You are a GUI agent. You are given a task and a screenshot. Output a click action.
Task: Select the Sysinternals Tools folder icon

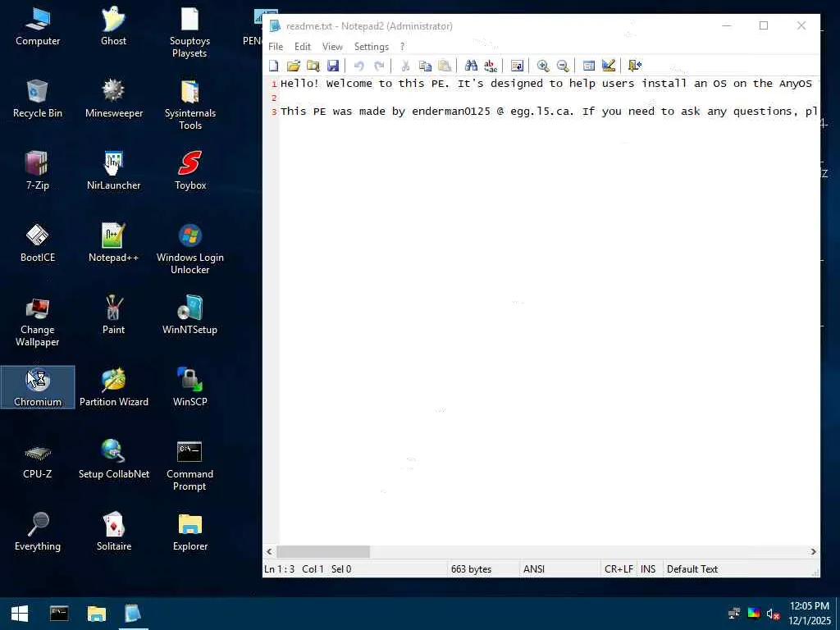[190, 105]
